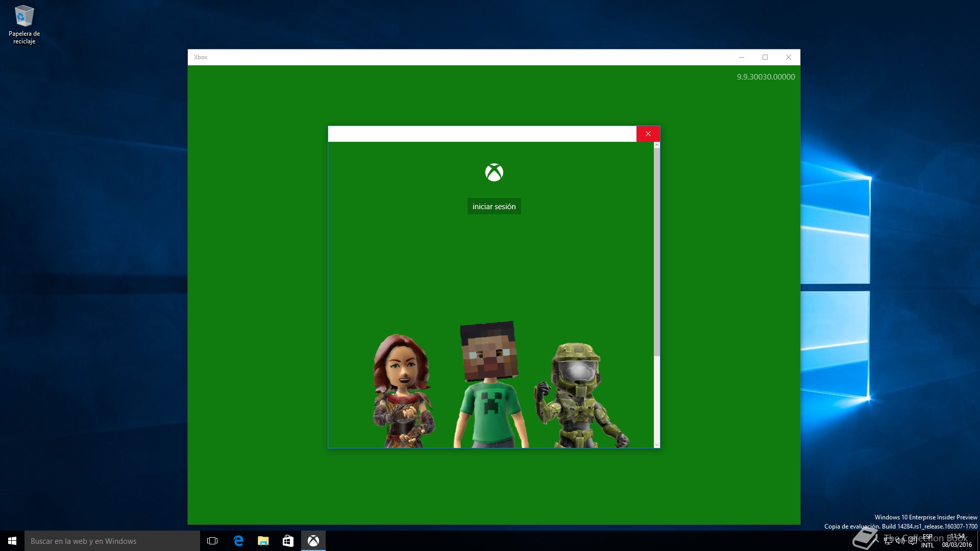Click the ESP INTL language indicator
This screenshot has height=551, width=980.
[927, 541]
